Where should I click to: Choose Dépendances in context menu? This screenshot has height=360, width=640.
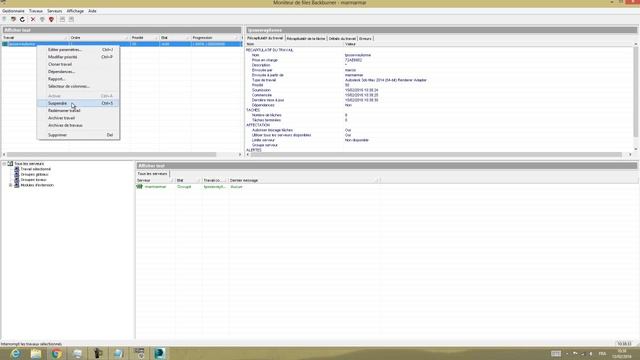(x=78, y=71)
